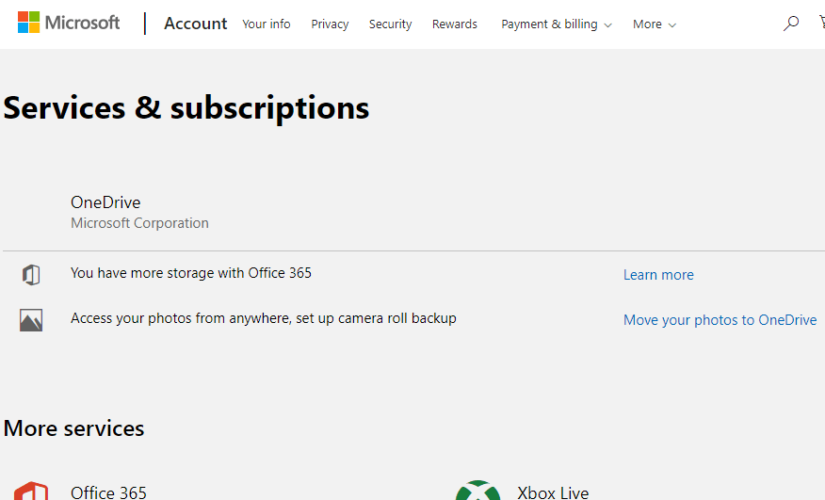Expand the More menu
This screenshot has height=500, width=825.
coord(654,24)
